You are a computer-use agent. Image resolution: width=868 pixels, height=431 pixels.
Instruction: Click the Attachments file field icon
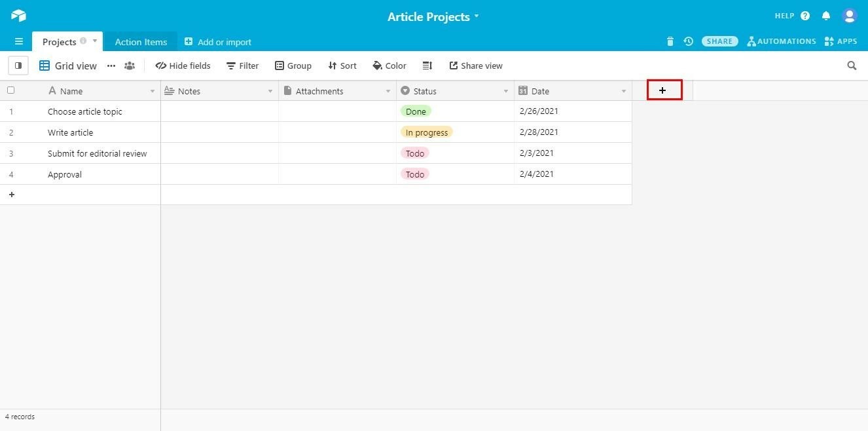coord(287,90)
